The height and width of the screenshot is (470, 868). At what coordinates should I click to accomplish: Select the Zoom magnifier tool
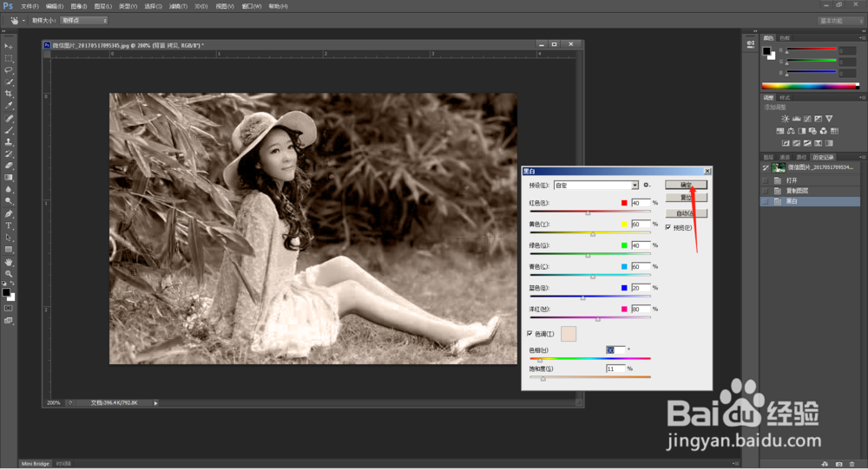click(9, 273)
